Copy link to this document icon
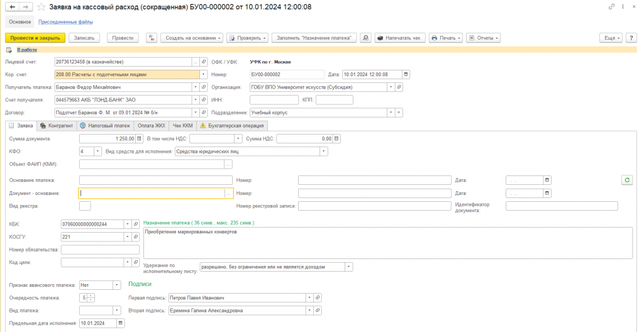The height and width of the screenshot is (332, 644). click(611, 7)
